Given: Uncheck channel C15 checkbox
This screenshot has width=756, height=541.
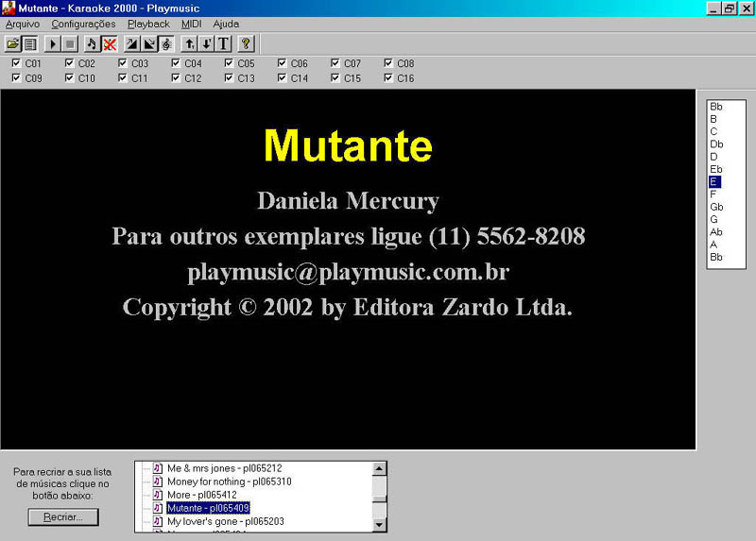Looking at the screenshot, I should [x=335, y=77].
